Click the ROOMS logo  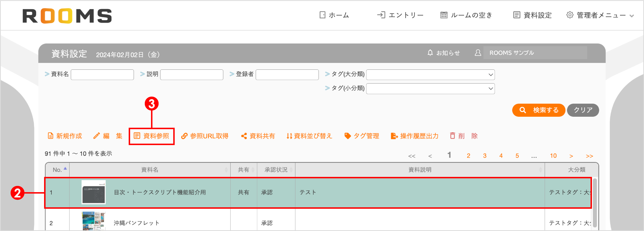click(67, 16)
